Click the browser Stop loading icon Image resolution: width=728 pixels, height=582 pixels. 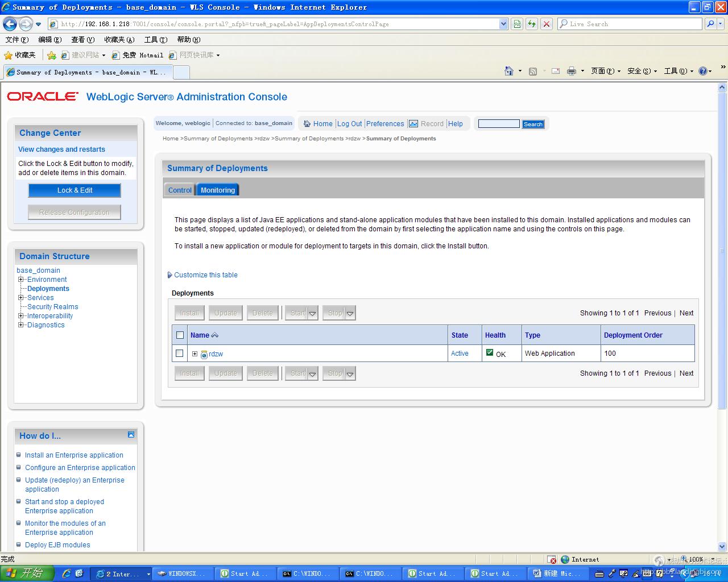pos(546,24)
